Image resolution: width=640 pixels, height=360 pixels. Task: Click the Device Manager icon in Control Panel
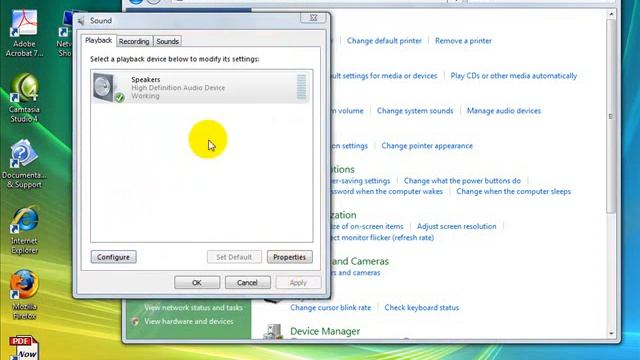(273, 331)
